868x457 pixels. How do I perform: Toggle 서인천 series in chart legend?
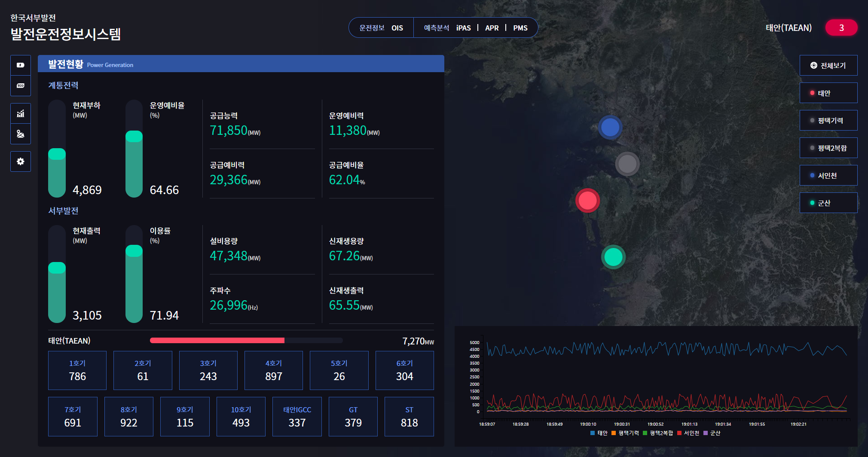click(x=688, y=433)
